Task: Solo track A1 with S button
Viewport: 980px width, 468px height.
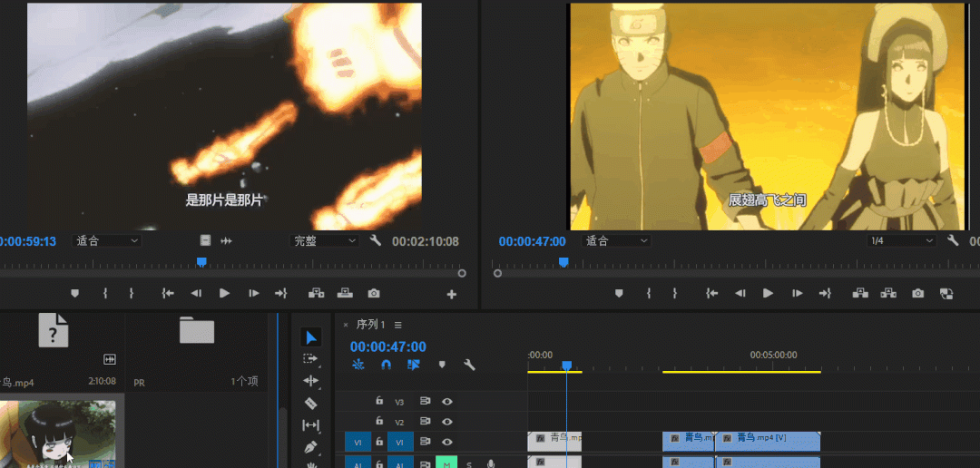Action: (469, 464)
